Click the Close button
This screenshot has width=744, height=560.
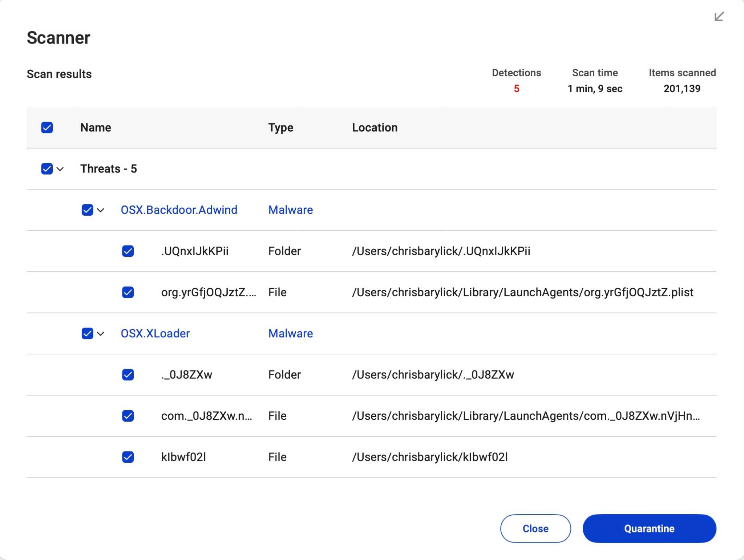[x=535, y=528]
